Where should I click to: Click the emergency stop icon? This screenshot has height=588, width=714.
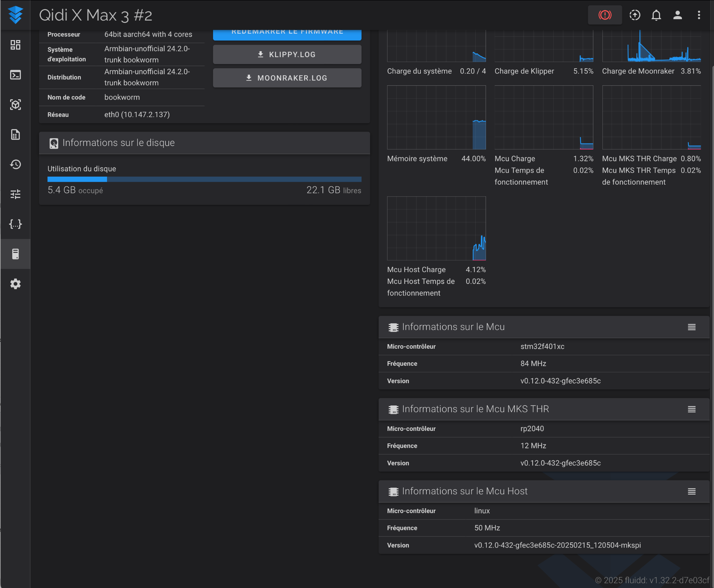605,15
